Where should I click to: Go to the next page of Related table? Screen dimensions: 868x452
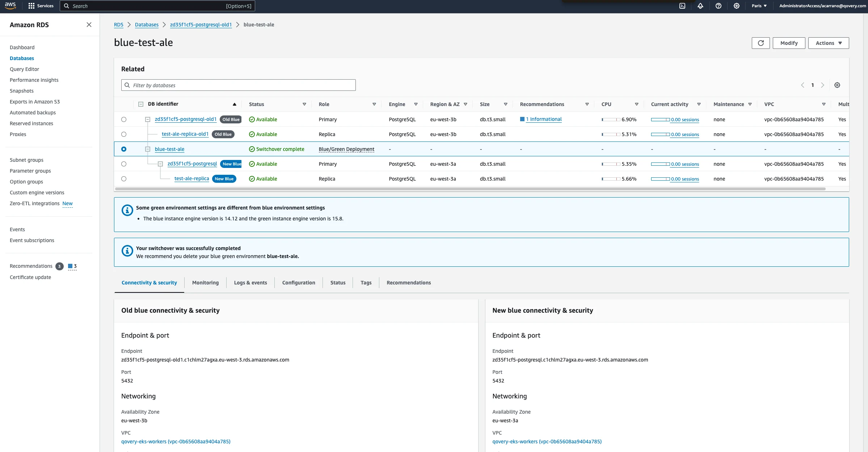pos(823,85)
